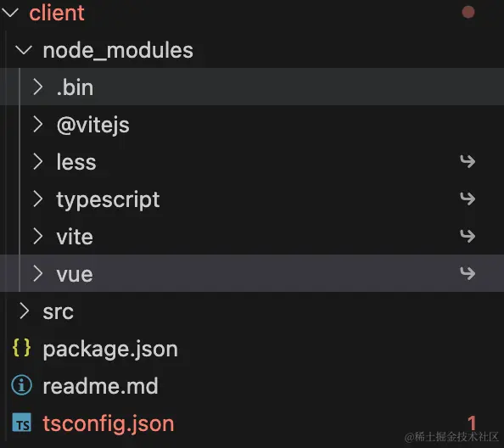Click the symlink arrow icon next to vue

click(468, 273)
